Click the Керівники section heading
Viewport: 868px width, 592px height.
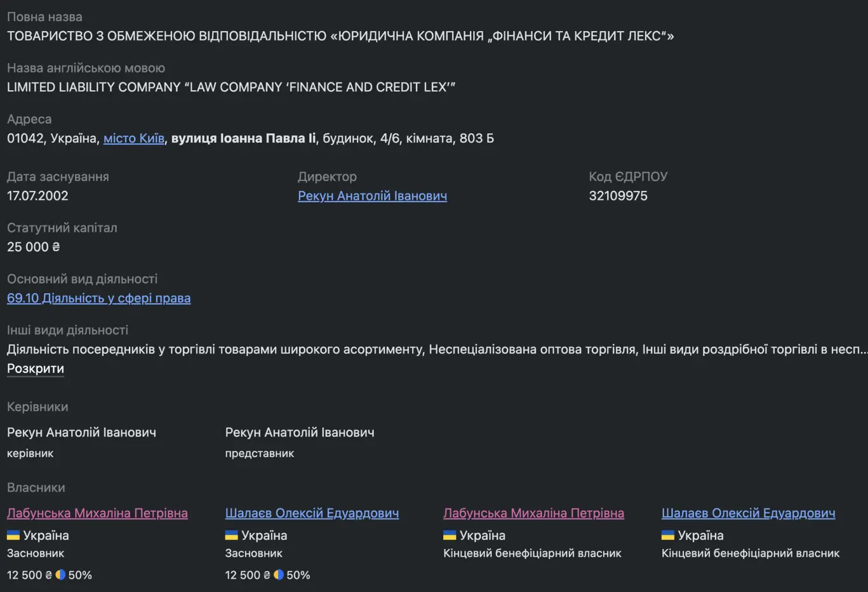pos(37,407)
